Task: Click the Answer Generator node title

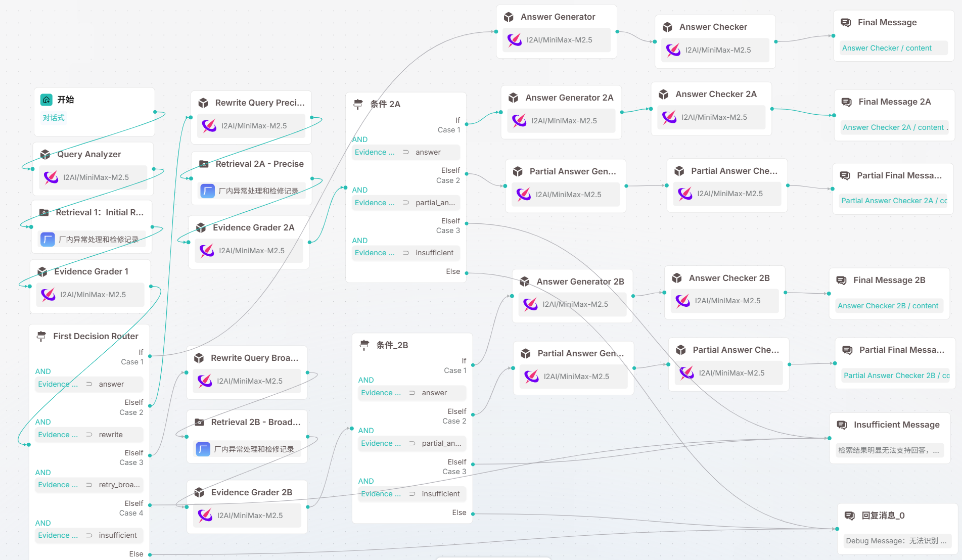Action: click(x=558, y=17)
